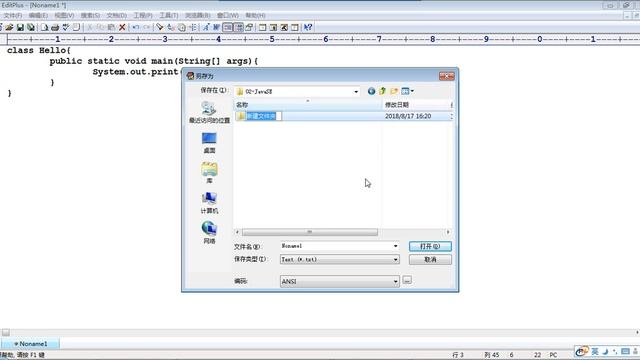Image resolution: width=640 pixels, height=360 pixels.
Task: Click the Redo arrow icon
Action: (x=147, y=27)
